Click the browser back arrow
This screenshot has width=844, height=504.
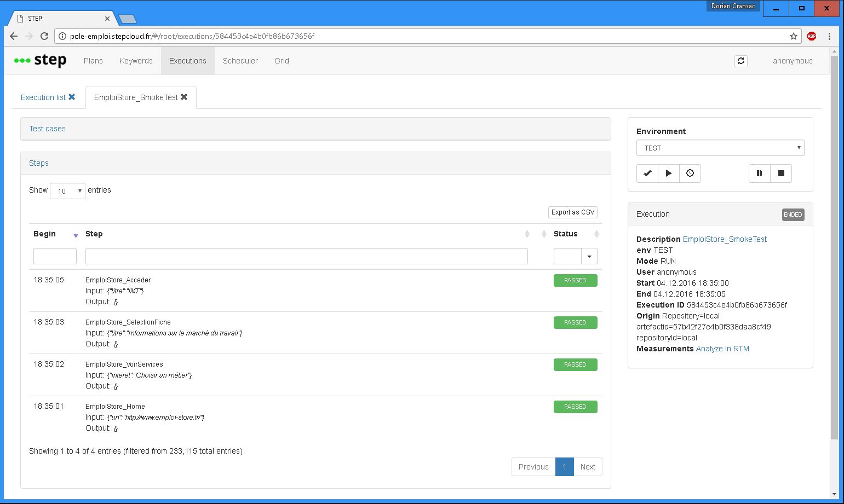tap(13, 36)
